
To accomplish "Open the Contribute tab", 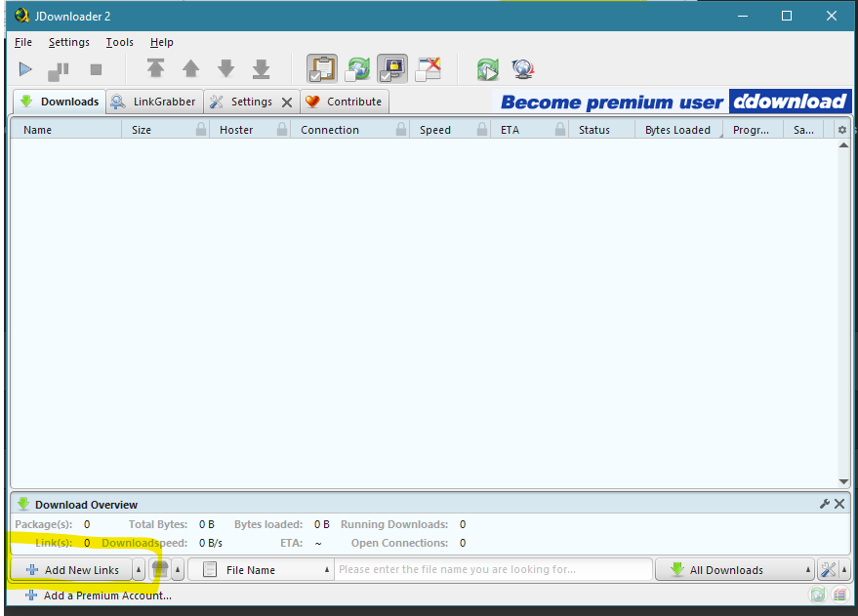I will (x=345, y=102).
